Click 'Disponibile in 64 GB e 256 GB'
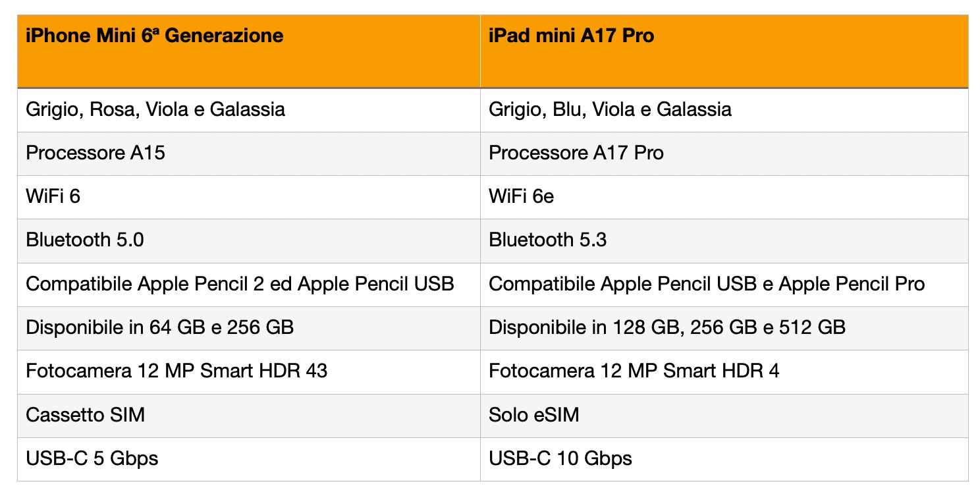The width and height of the screenshot is (980, 494). [160, 327]
